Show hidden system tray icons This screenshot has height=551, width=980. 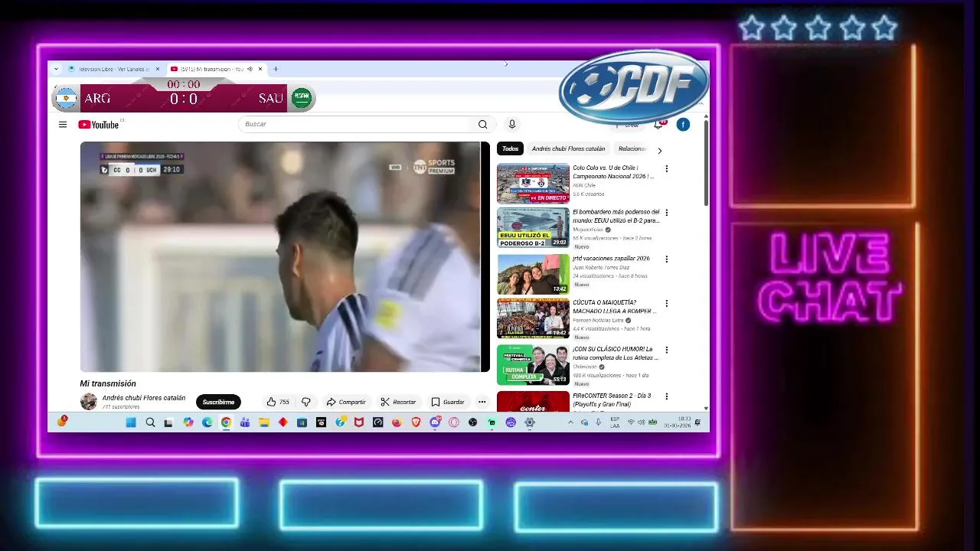point(570,422)
